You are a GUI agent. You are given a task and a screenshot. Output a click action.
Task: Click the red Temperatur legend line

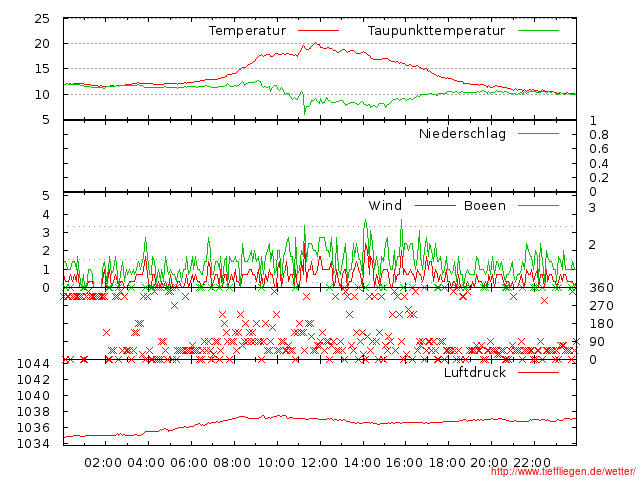[x=318, y=31]
